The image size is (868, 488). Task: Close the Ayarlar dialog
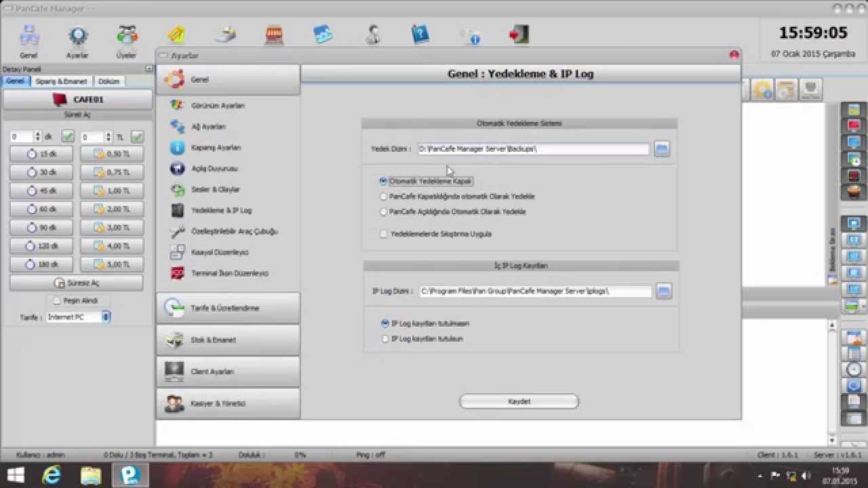coord(733,55)
